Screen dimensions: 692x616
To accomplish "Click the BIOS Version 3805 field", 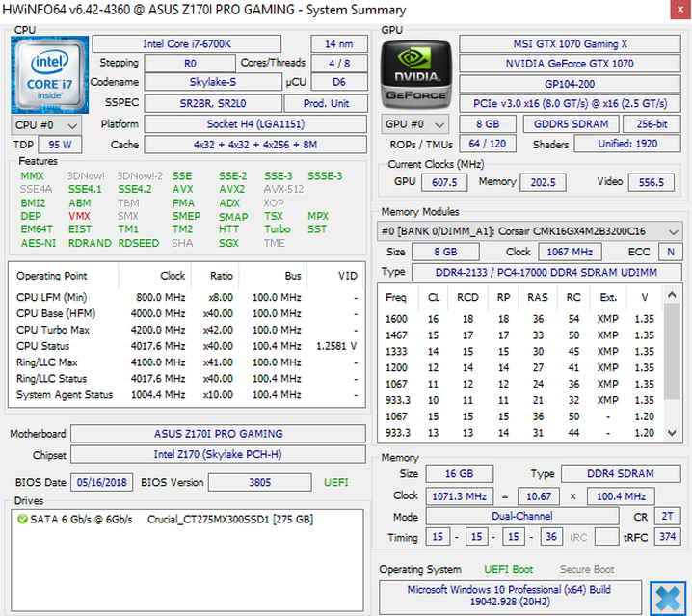I will (259, 482).
